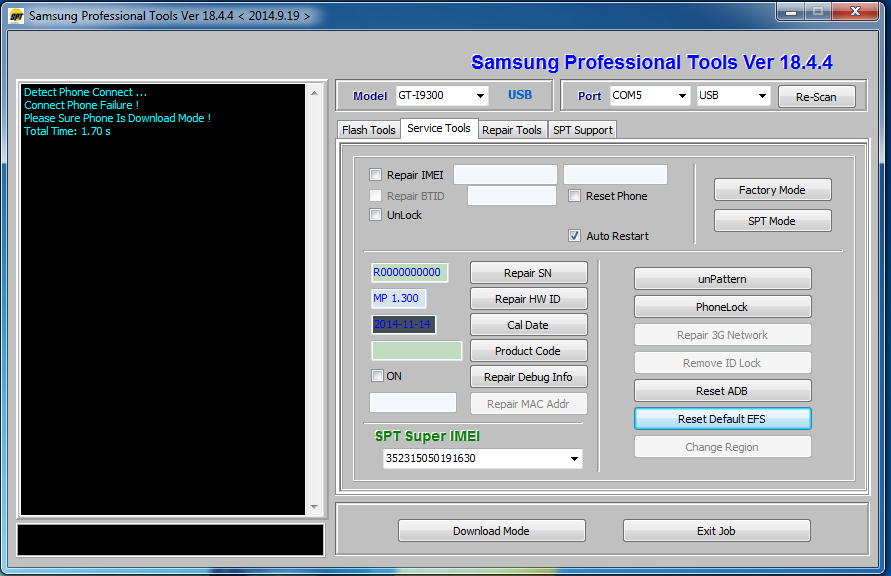Uncheck the Auto Restart checkbox
This screenshot has height=576, width=891.
[574, 236]
